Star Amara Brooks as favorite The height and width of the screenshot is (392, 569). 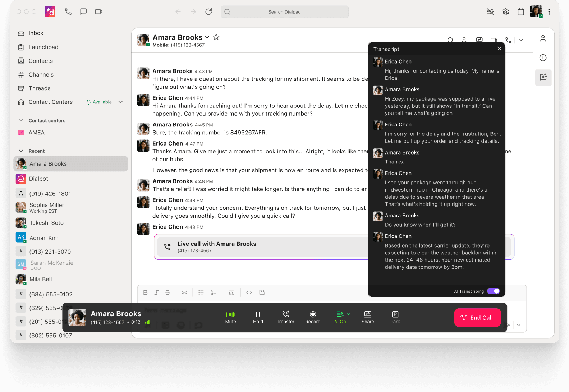pos(216,37)
